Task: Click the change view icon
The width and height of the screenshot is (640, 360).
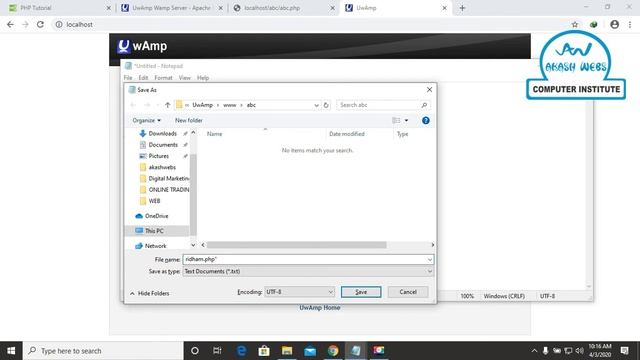Action: pyautogui.click(x=396, y=120)
